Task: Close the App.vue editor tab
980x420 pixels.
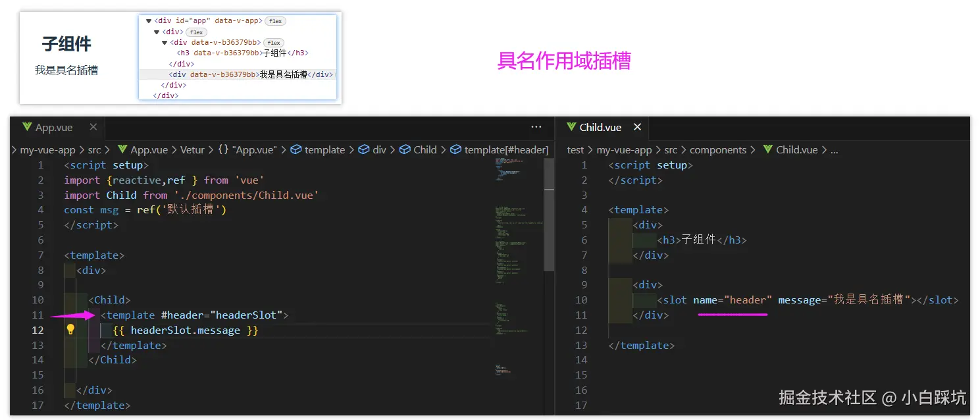Action: pyautogui.click(x=93, y=127)
